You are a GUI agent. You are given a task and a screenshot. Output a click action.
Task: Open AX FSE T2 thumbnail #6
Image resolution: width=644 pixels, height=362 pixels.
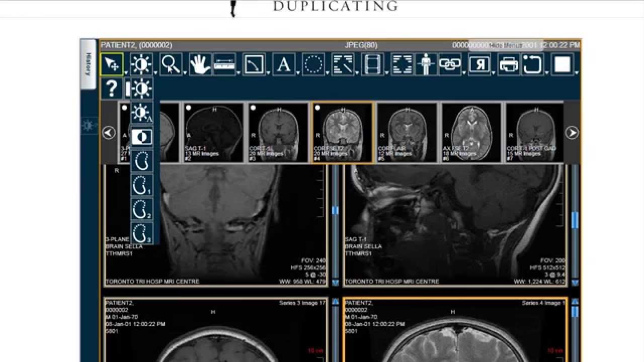[x=471, y=132]
